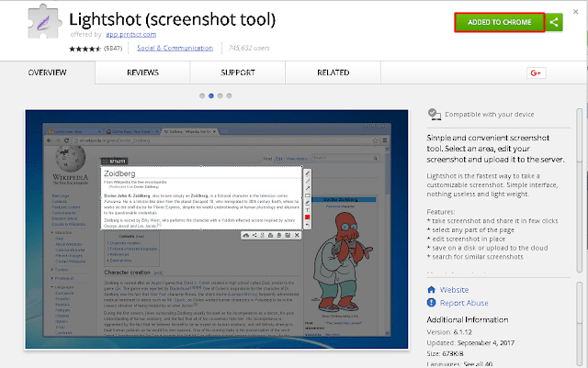Click the Lightshot preview screenshot image

coord(217,229)
